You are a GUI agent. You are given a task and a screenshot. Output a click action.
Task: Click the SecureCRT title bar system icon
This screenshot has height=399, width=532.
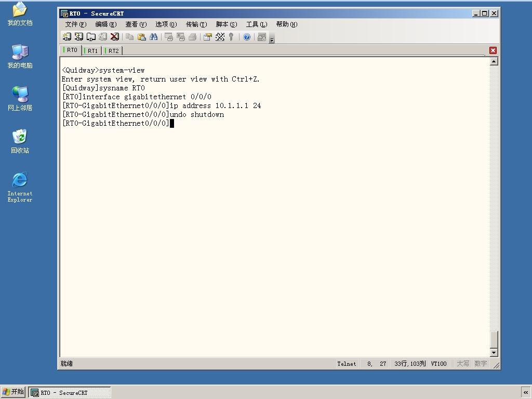64,14
